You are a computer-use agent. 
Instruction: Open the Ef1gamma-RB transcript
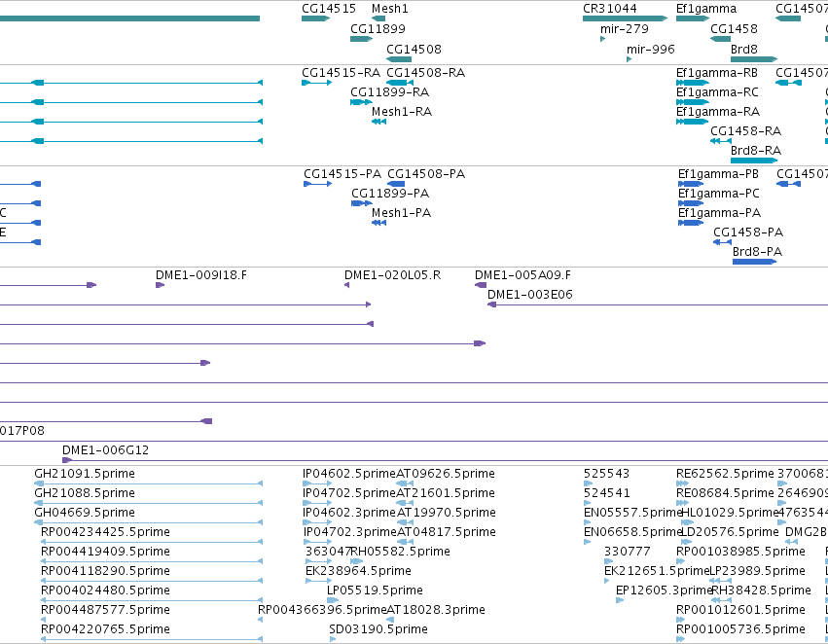click(x=716, y=72)
